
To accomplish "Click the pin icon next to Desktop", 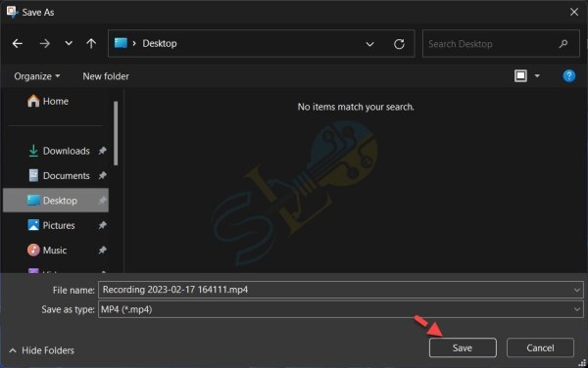I will click(x=102, y=201).
